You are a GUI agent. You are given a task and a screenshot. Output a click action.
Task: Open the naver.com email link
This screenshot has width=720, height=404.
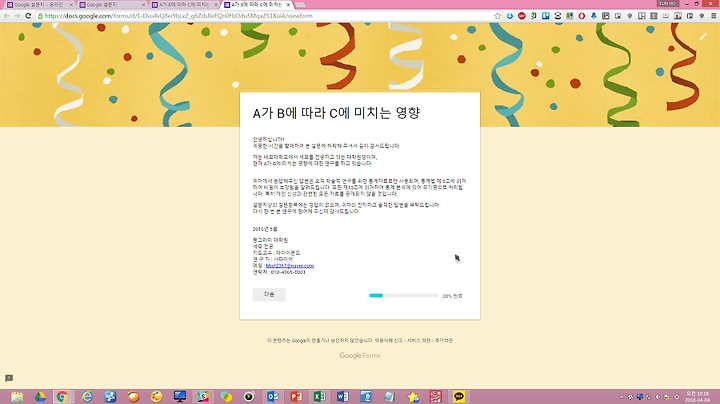point(290,266)
